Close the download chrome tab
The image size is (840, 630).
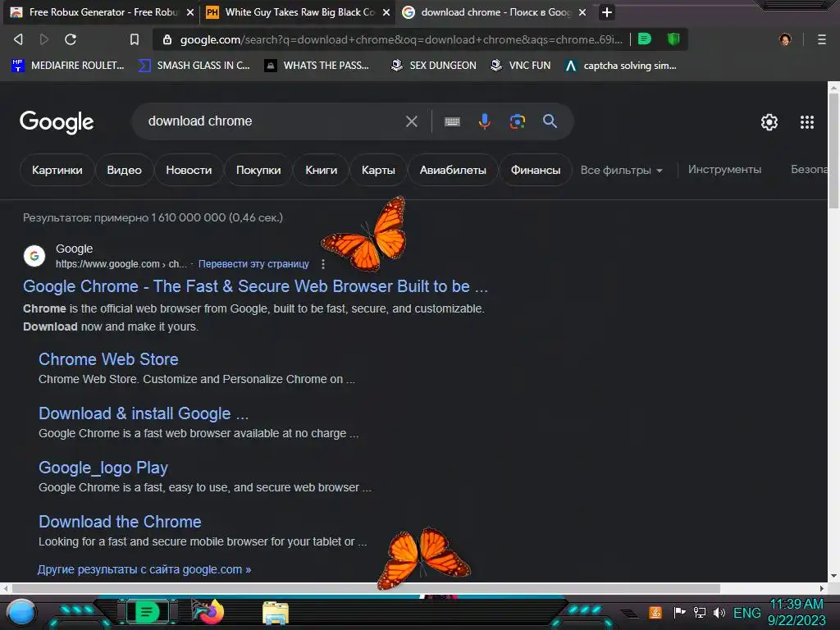(582, 12)
